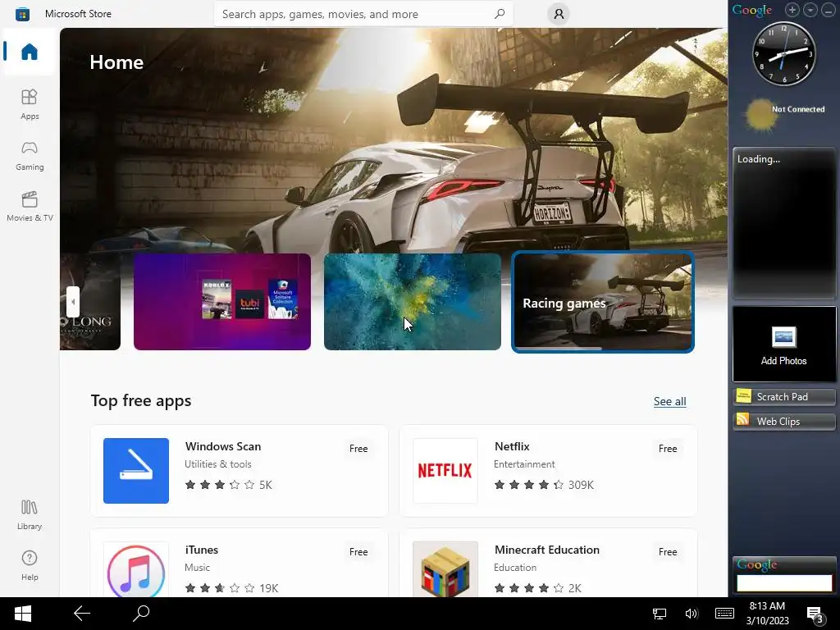The width and height of the screenshot is (840, 630).
Task: Select the Racing games carousel card
Action: click(603, 302)
